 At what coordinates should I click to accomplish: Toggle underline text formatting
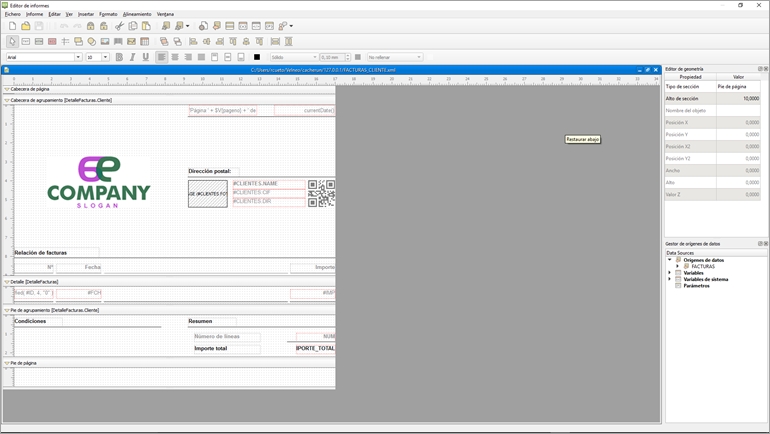click(145, 57)
